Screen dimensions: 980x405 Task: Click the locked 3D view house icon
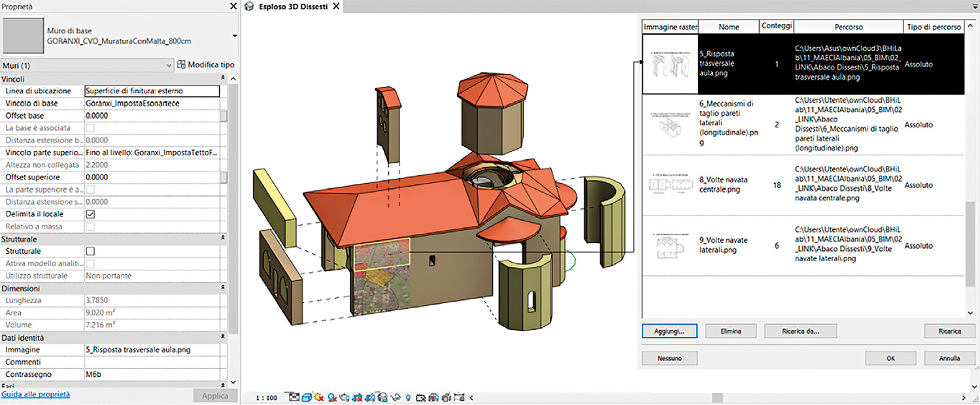(x=383, y=397)
